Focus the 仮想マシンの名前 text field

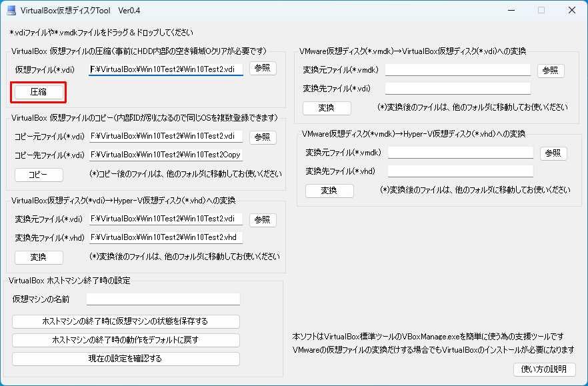(x=163, y=299)
